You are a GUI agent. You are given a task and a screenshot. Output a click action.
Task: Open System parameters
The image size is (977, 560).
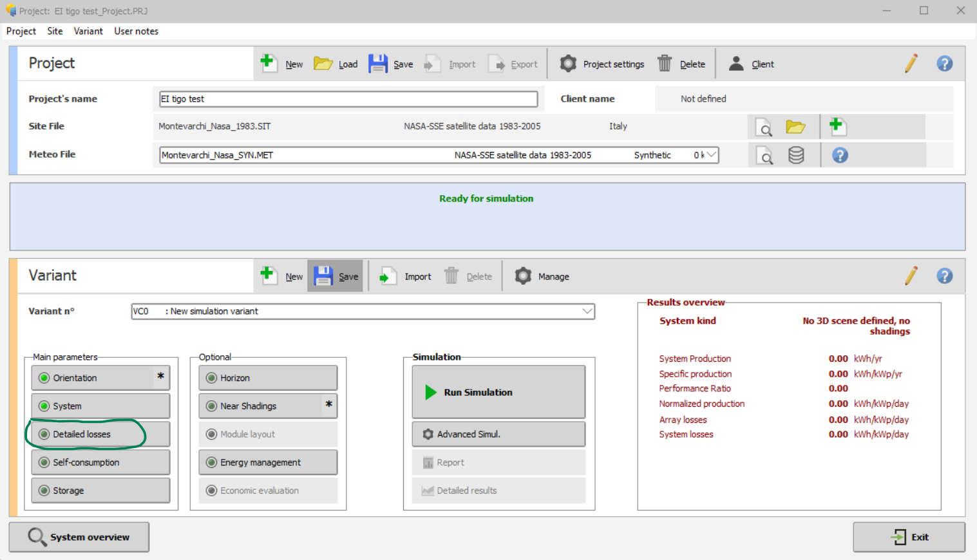100,406
